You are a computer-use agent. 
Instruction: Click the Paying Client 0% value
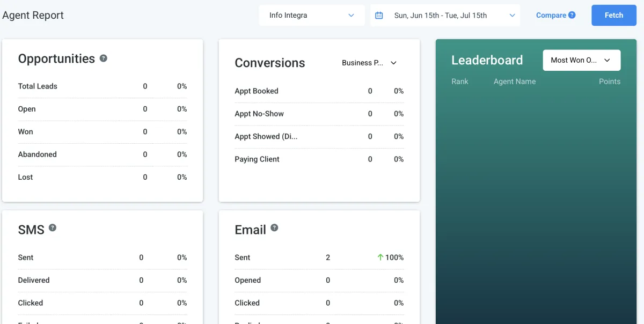click(x=399, y=159)
